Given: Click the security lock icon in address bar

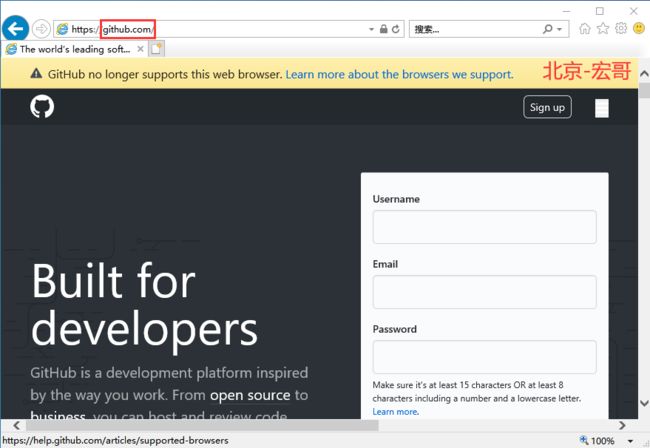Looking at the screenshot, I should pos(384,29).
